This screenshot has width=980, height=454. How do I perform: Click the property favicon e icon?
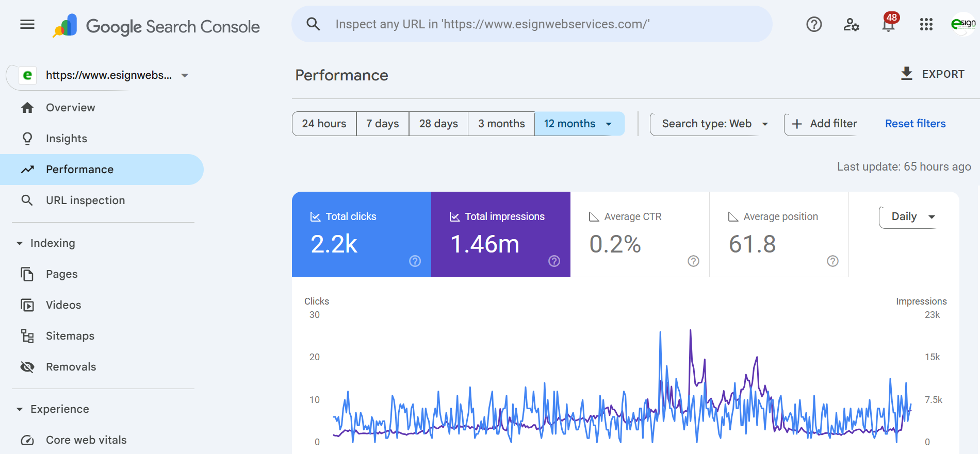27,75
